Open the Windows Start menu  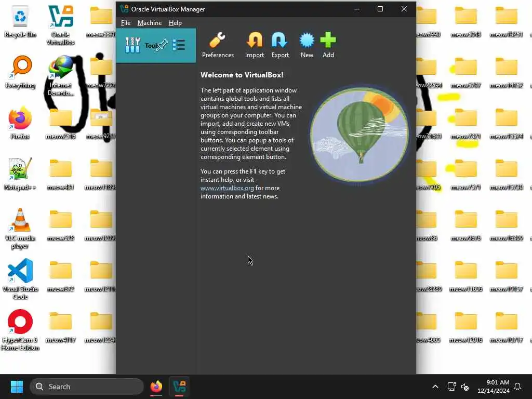coord(17,387)
